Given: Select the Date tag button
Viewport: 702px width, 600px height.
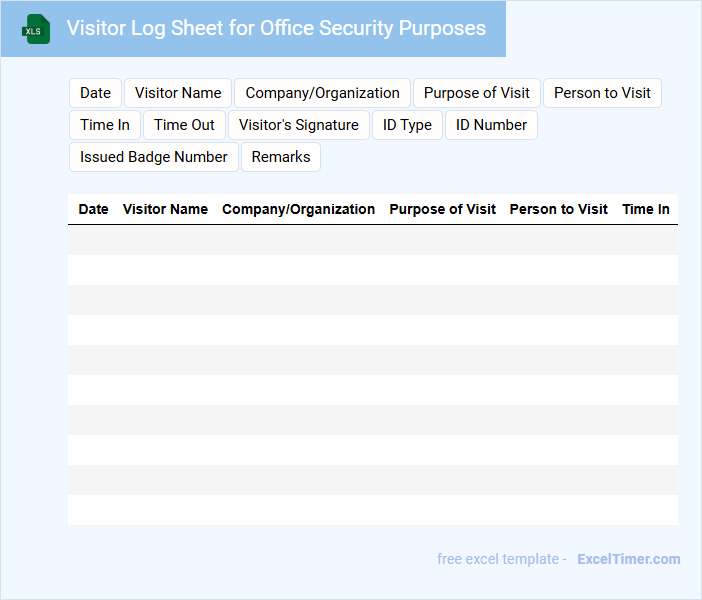Looking at the screenshot, I should tap(95, 93).
